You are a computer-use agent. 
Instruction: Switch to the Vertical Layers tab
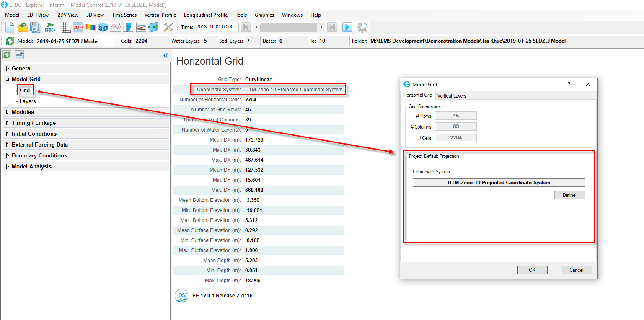coord(451,96)
